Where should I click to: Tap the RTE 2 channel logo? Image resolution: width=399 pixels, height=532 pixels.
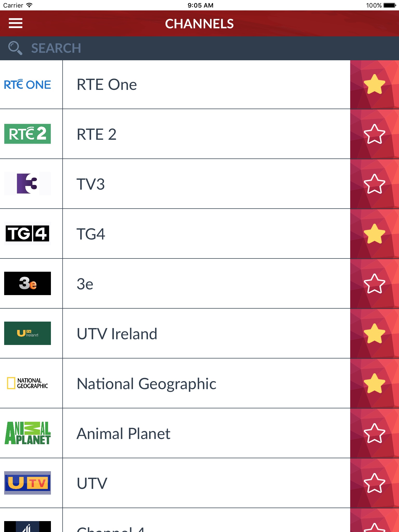pyautogui.click(x=28, y=134)
